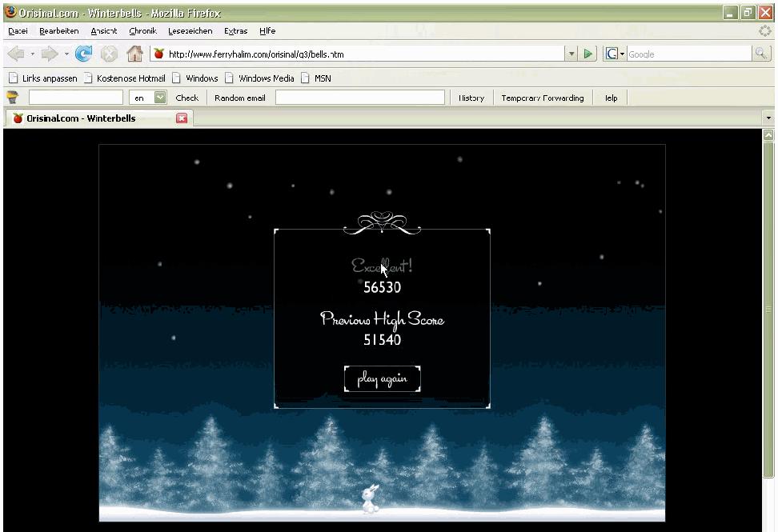Click the score 56530
This screenshot has height=532, width=778.
click(382, 287)
